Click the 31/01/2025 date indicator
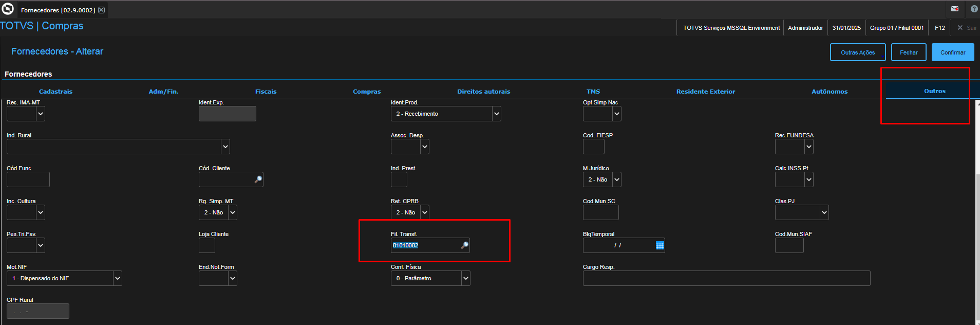Image resolution: width=980 pixels, height=325 pixels. pyautogui.click(x=846, y=28)
